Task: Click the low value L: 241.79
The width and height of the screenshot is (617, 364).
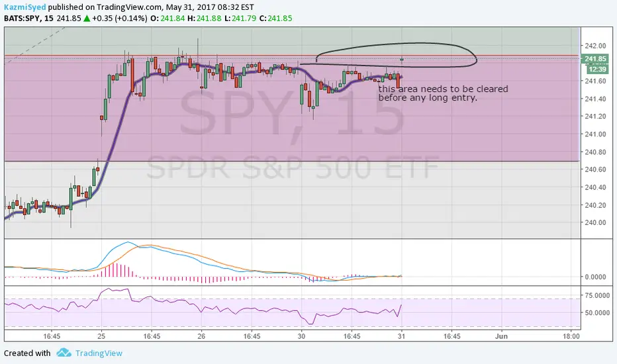Action: tap(240, 18)
